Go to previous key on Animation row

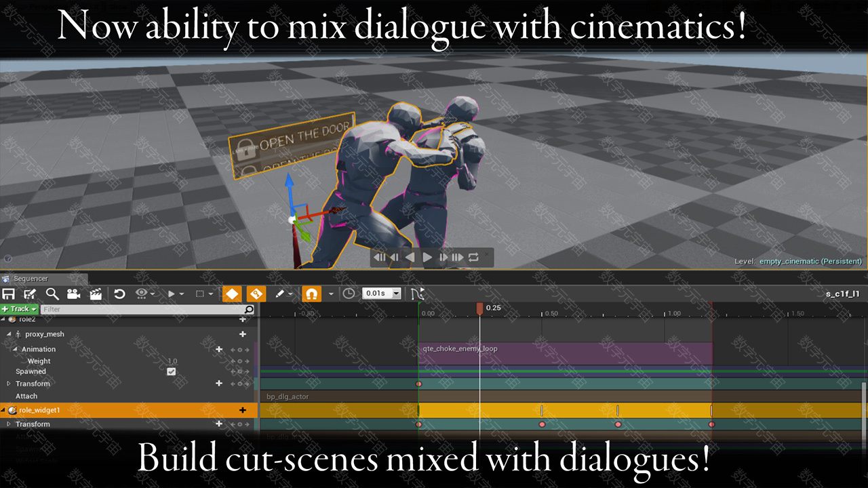233,350
